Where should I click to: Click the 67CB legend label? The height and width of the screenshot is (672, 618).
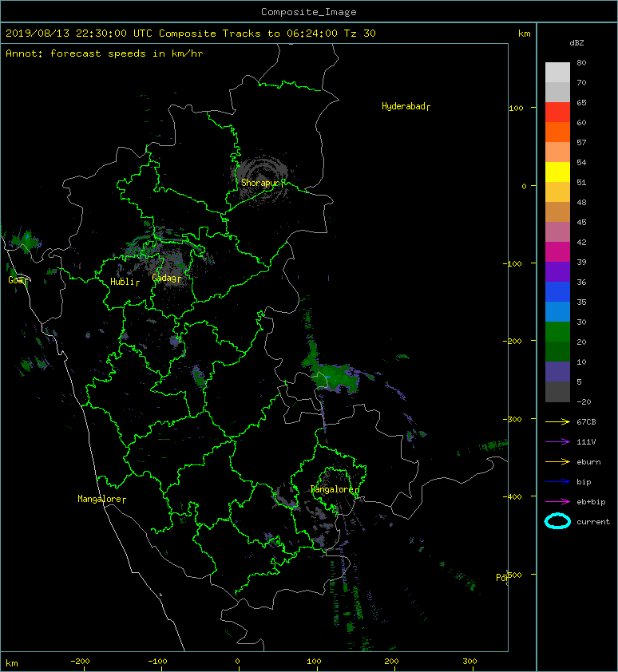(586, 421)
